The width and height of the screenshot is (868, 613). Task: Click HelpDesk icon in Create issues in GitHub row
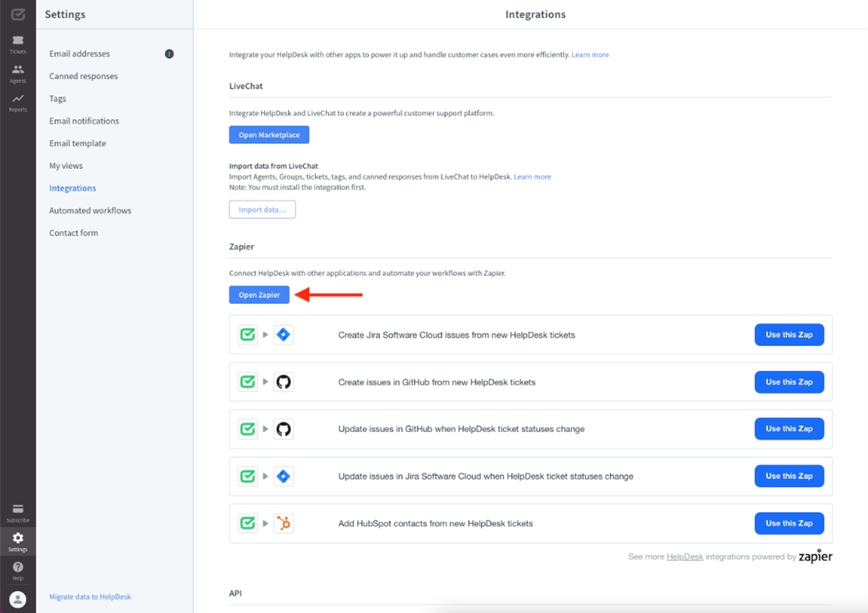248,382
